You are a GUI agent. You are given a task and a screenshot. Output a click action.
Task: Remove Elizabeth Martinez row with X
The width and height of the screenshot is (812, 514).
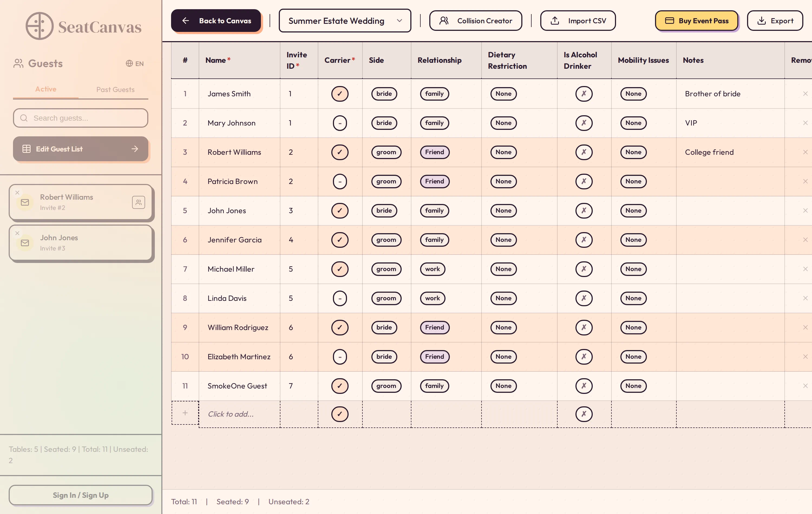(805, 357)
